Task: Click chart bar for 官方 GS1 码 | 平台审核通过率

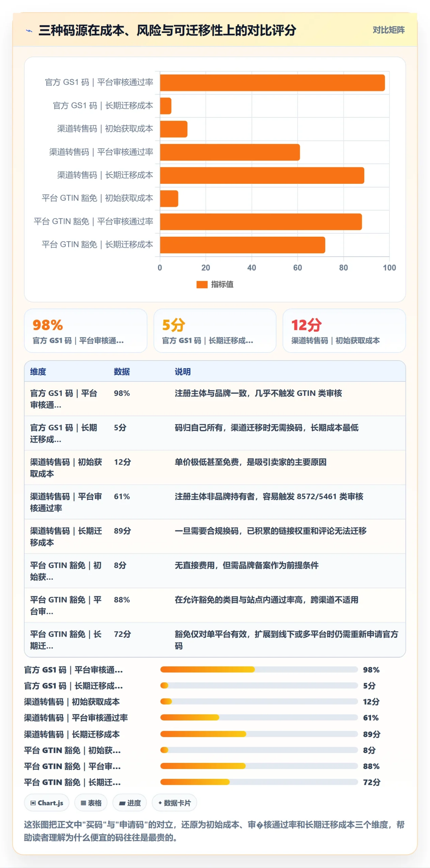Action: click(x=272, y=83)
